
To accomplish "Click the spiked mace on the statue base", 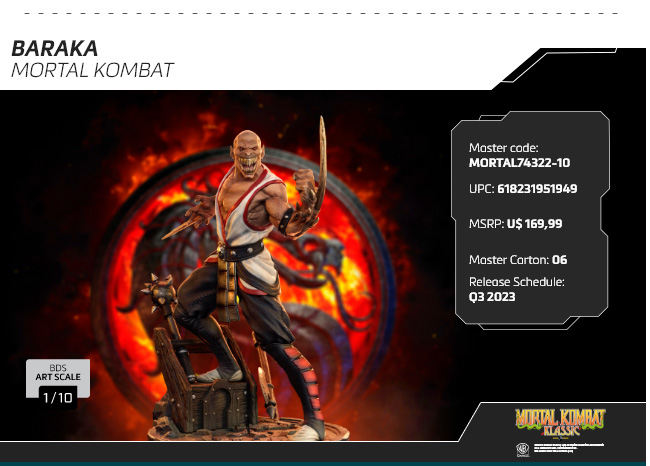I will point(161,293).
